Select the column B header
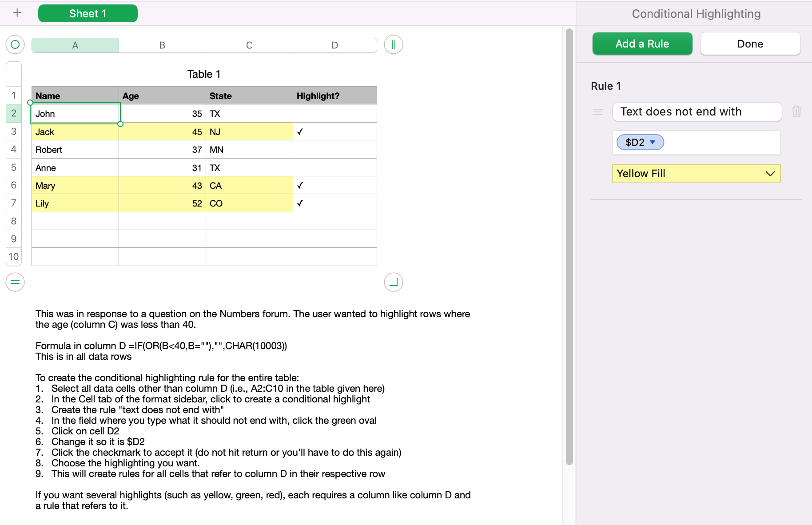The height and width of the screenshot is (525, 812). [x=162, y=45]
